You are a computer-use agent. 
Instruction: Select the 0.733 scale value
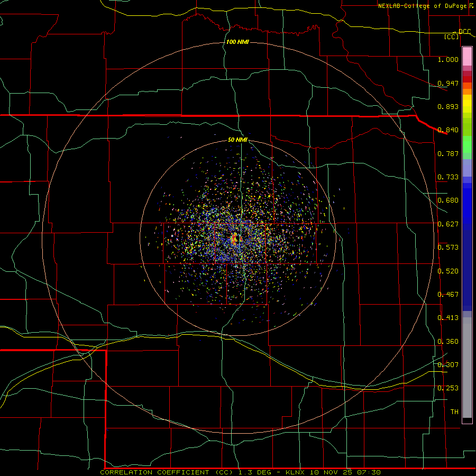448,177
